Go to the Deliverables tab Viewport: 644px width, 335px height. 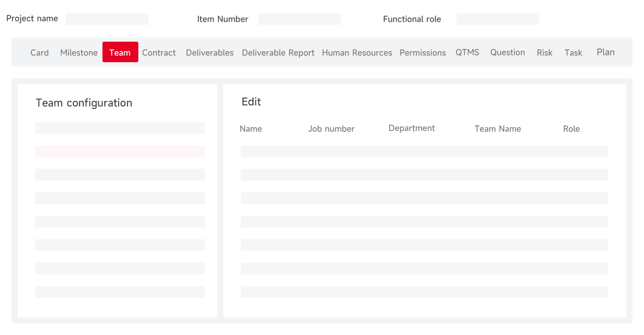[210, 53]
